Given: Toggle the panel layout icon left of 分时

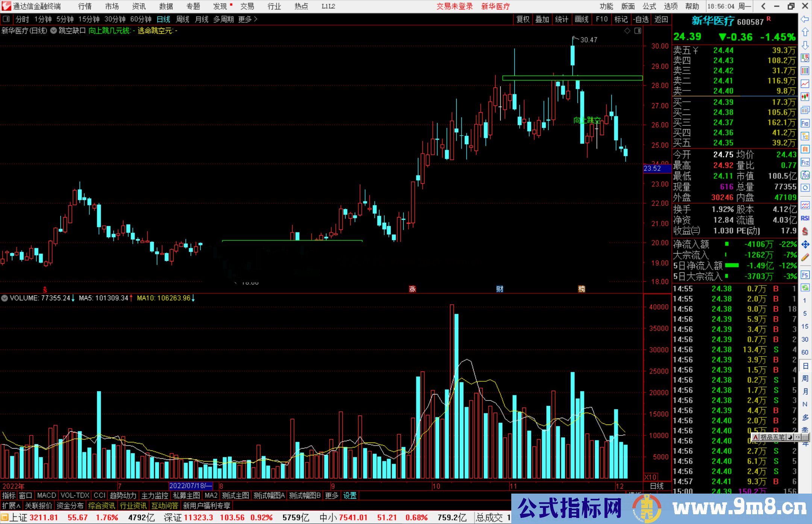Looking at the screenshot, I should click(x=6, y=19).
